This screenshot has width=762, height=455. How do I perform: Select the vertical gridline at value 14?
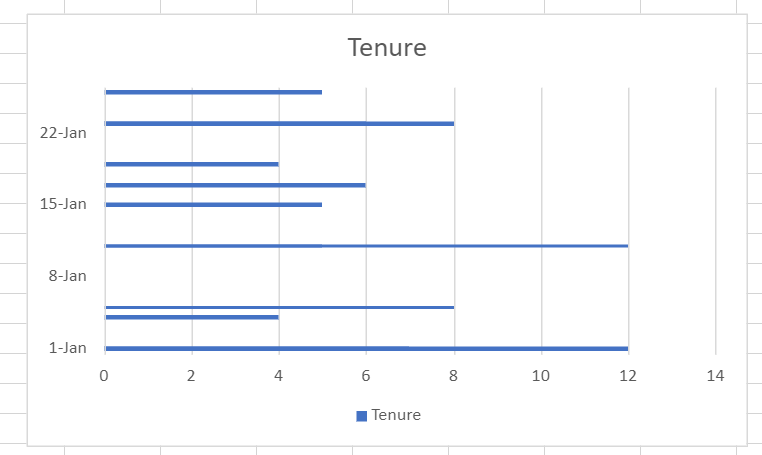716,221
